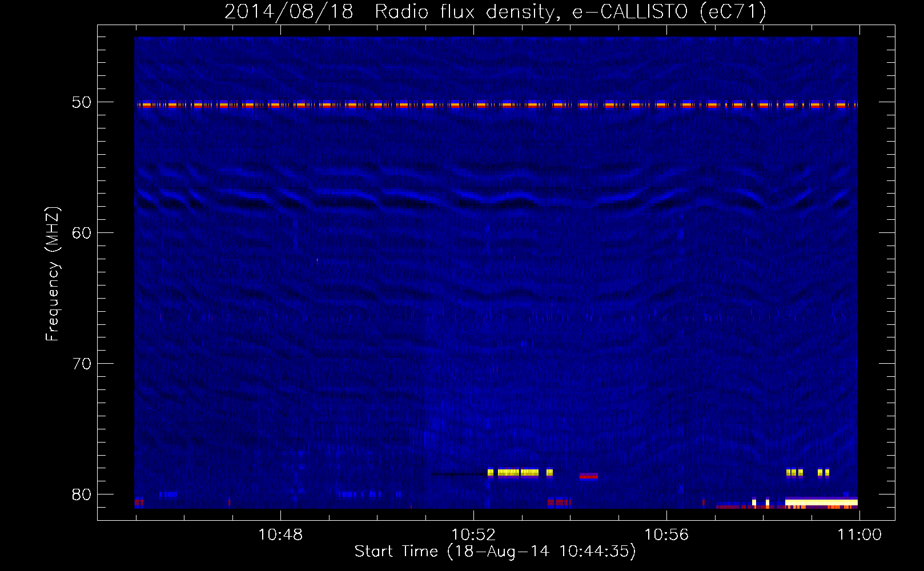Click the '10:56' time axis label

(x=666, y=535)
